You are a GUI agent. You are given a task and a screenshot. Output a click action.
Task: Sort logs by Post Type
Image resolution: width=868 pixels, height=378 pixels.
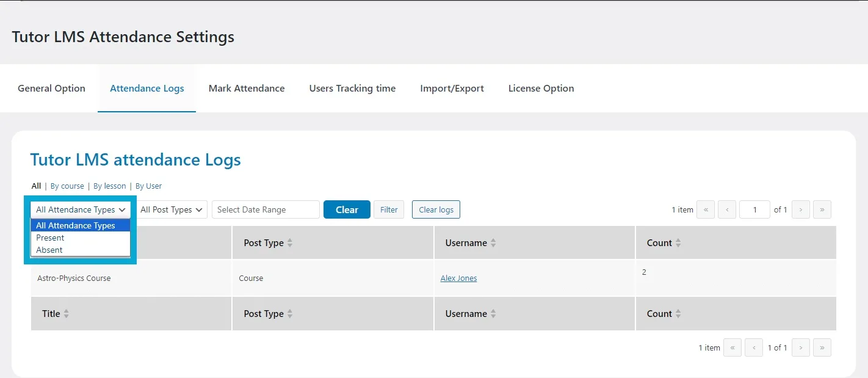pyautogui.click(x=267, y=242)
